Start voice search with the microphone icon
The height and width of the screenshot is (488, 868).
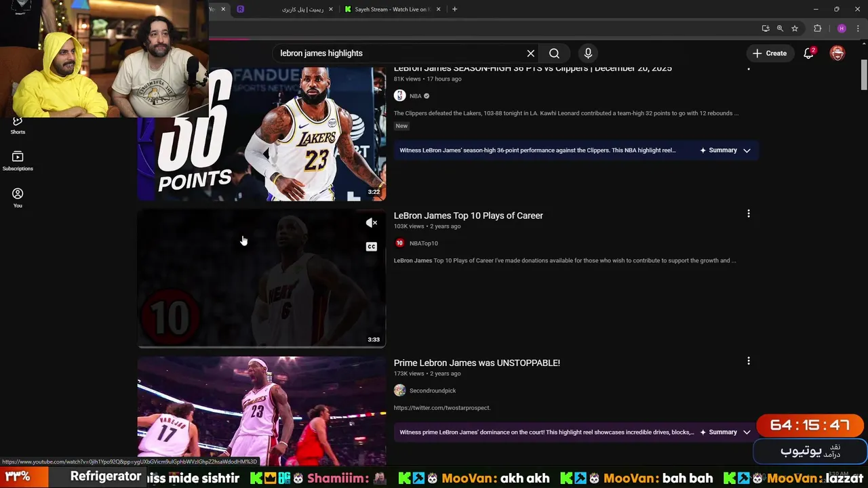coord(588,54)
